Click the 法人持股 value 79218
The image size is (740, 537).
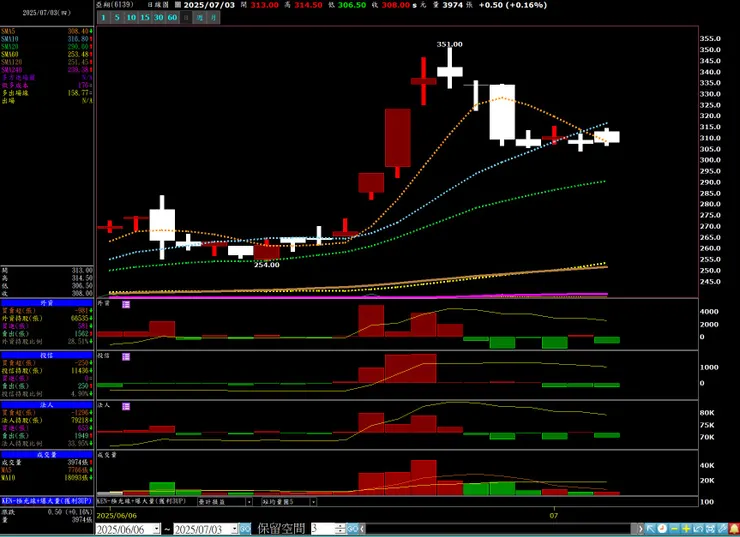(x=79, y=420)
